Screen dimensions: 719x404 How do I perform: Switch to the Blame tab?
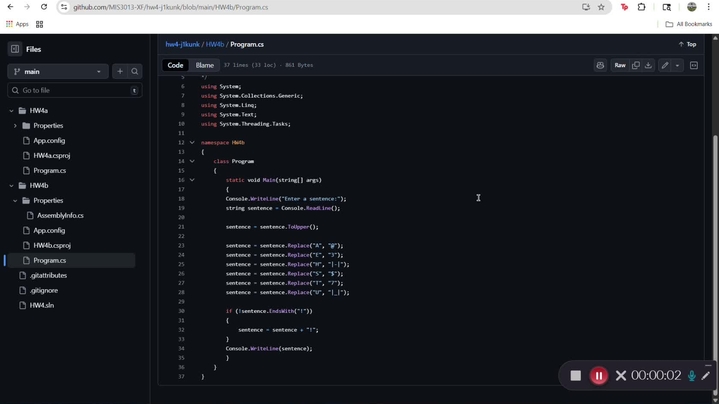[x=204, y=65]
